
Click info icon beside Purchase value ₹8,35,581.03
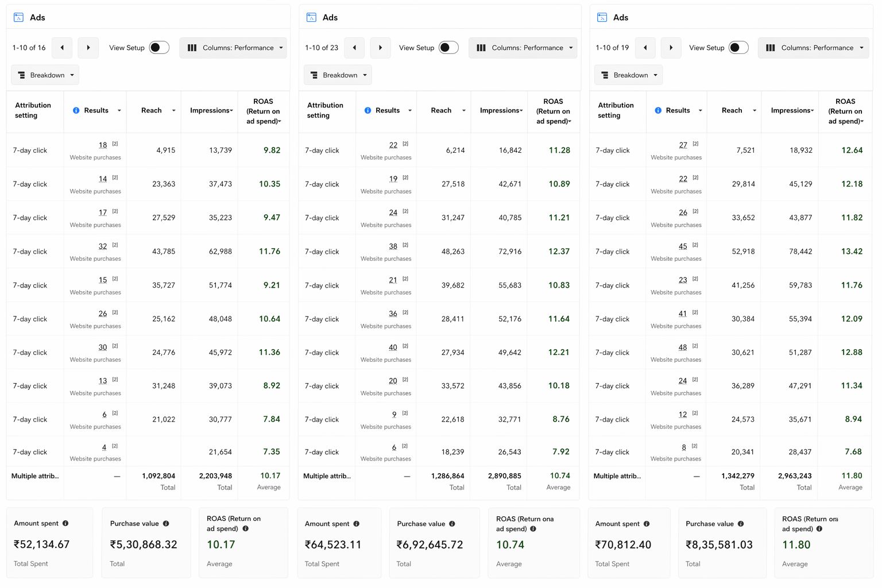click(741, 524)
